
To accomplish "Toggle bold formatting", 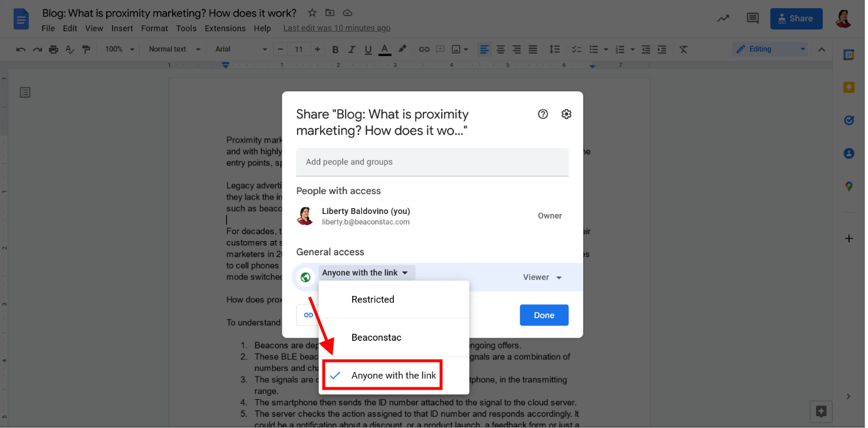I will 336,50.
